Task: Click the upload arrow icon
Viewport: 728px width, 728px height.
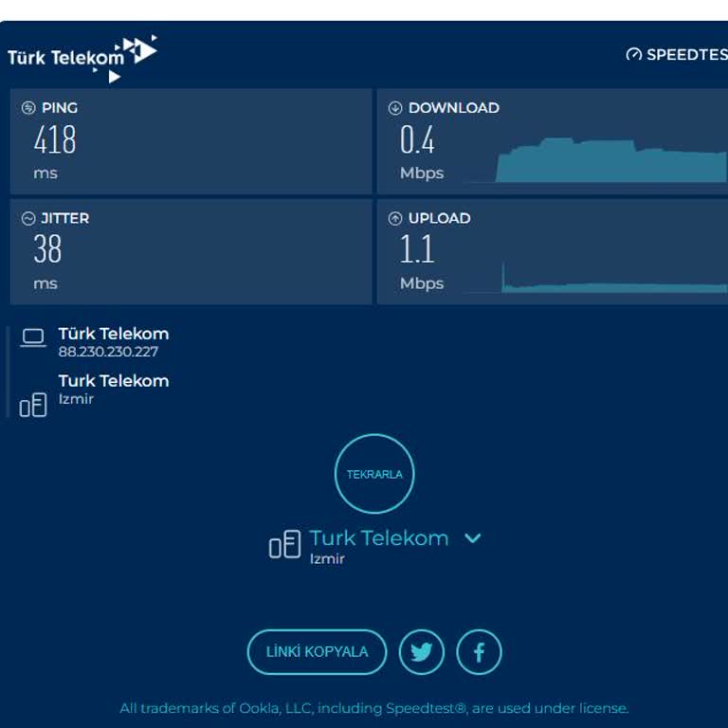Action: pos(395,218)
